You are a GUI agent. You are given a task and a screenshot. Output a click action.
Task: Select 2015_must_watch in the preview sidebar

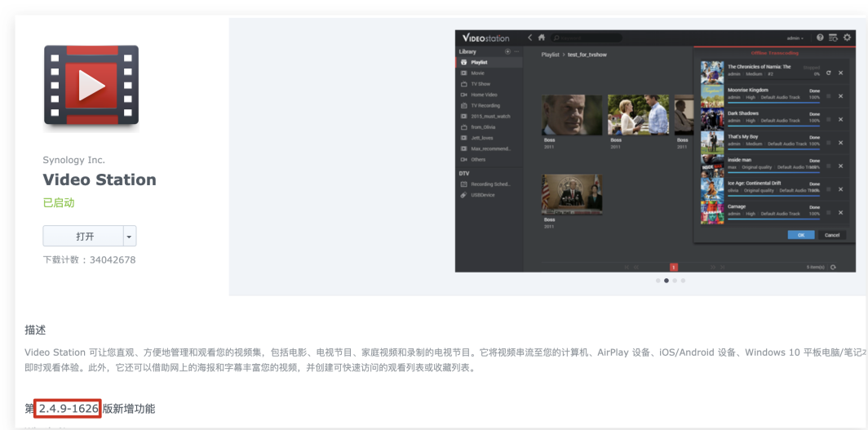coord(489,116)
